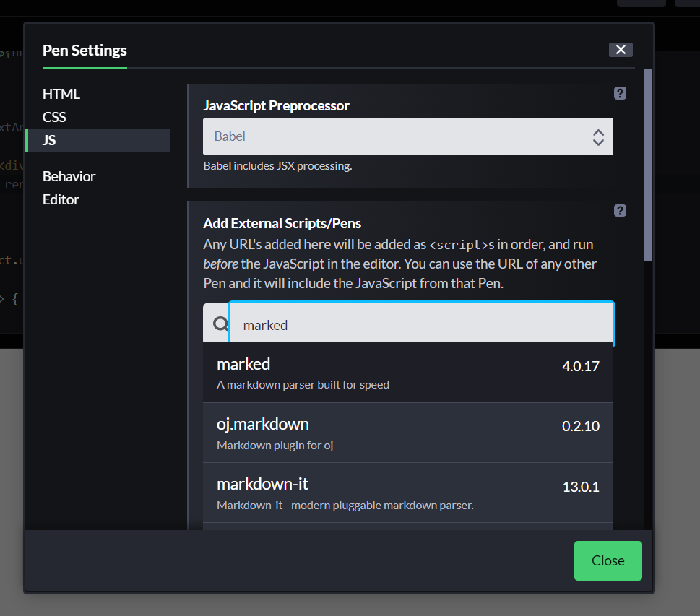Click the Pen Settings dialog title
Screen dimensions: 700x616
pyautogui.click(x=84, y=51)
